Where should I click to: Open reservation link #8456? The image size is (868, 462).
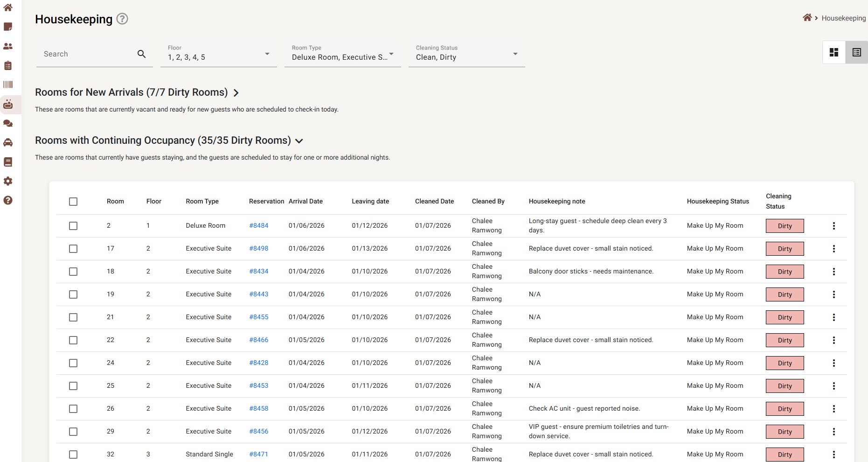click(x=258, y=432)
